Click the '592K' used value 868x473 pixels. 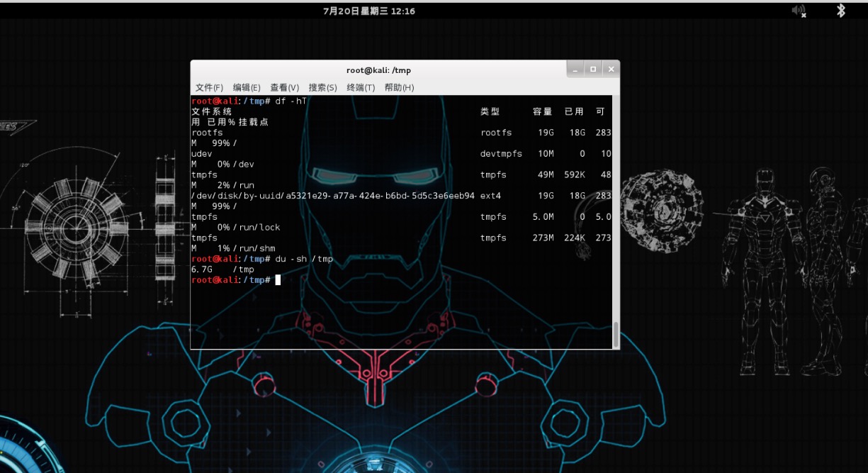click(x=574, y=175)
